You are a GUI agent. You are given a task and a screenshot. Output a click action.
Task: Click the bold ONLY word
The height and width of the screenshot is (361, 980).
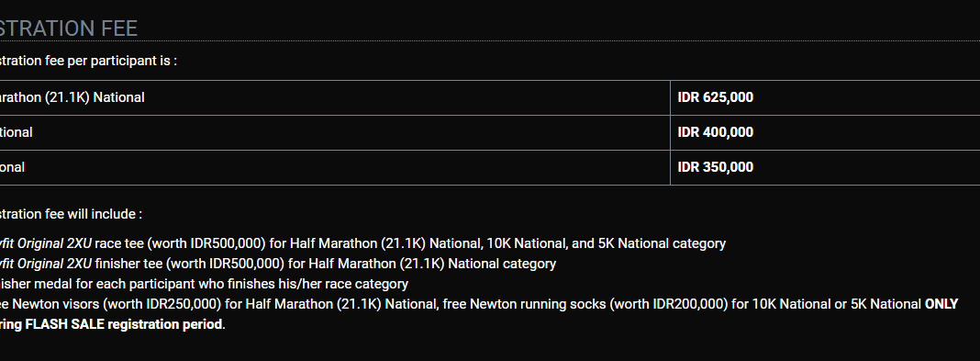coord(941,304)
